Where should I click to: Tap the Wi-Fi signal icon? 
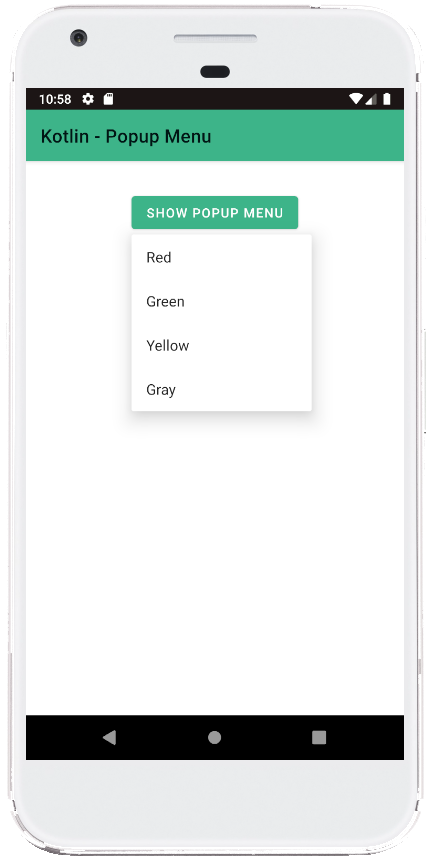(x=356, y=99)
